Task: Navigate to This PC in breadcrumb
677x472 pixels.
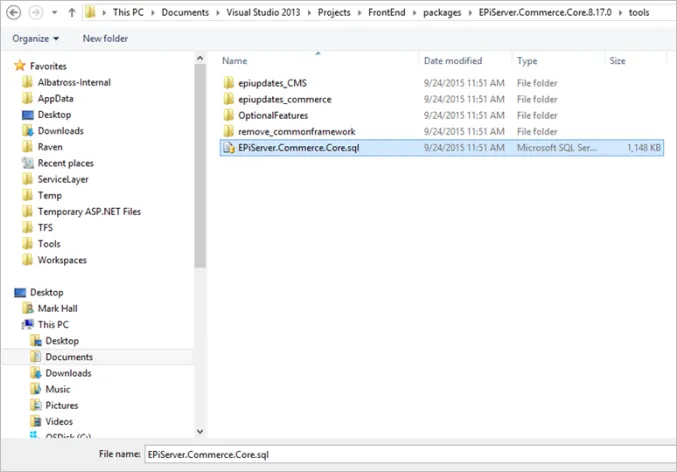Action: (128, 12)
